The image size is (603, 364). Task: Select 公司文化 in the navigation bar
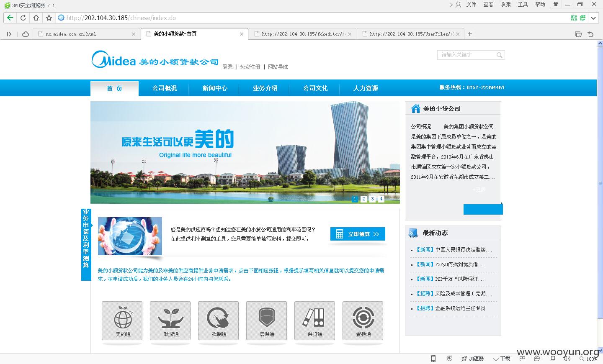tap(315, 88)
